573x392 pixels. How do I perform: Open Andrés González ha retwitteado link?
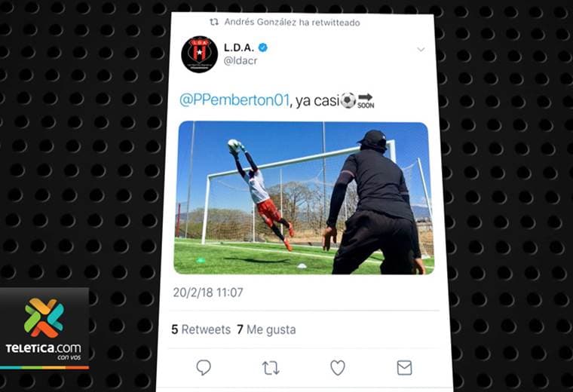click(x=292, y=23)
